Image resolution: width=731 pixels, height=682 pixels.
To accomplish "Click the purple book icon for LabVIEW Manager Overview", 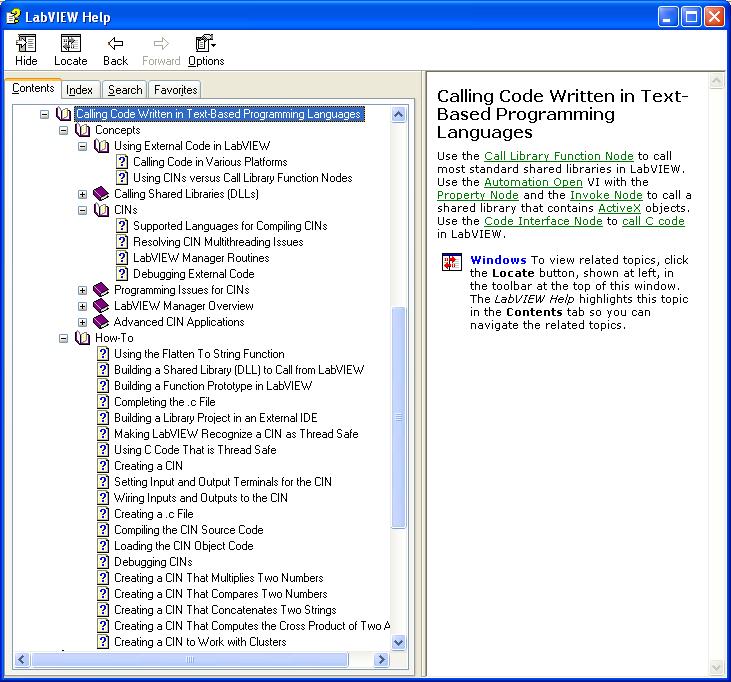I will pos(101,306).
